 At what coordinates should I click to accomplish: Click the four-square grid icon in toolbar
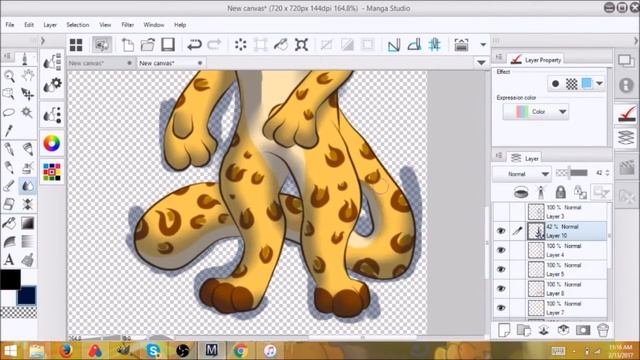tap(76, 44)
